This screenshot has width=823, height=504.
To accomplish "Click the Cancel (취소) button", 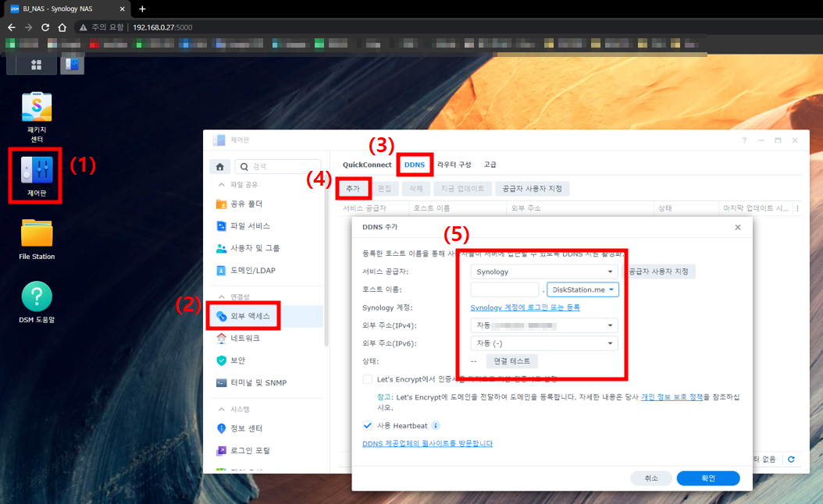I will [651, 478].
